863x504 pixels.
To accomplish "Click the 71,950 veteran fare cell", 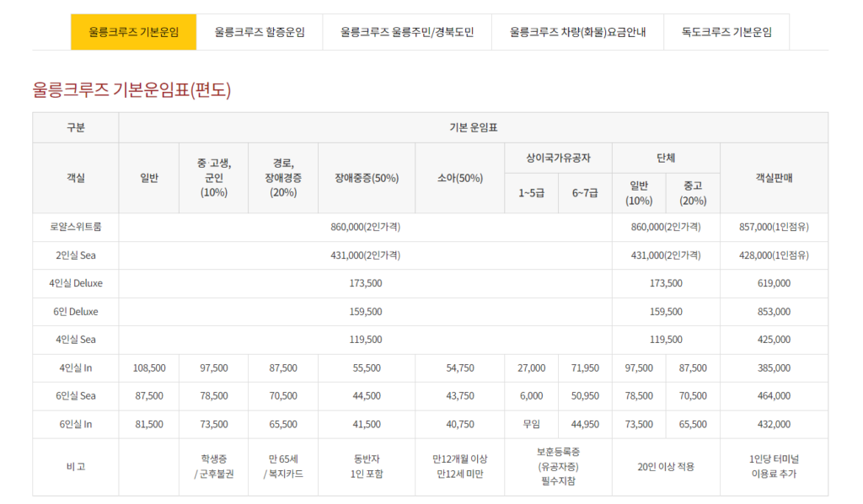I will tap(585, 368).
